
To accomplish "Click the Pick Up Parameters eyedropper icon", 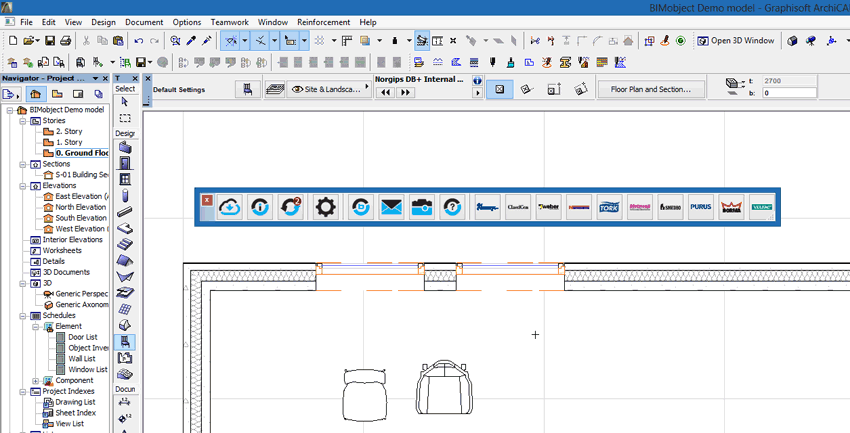I will (x=191, y=41).
